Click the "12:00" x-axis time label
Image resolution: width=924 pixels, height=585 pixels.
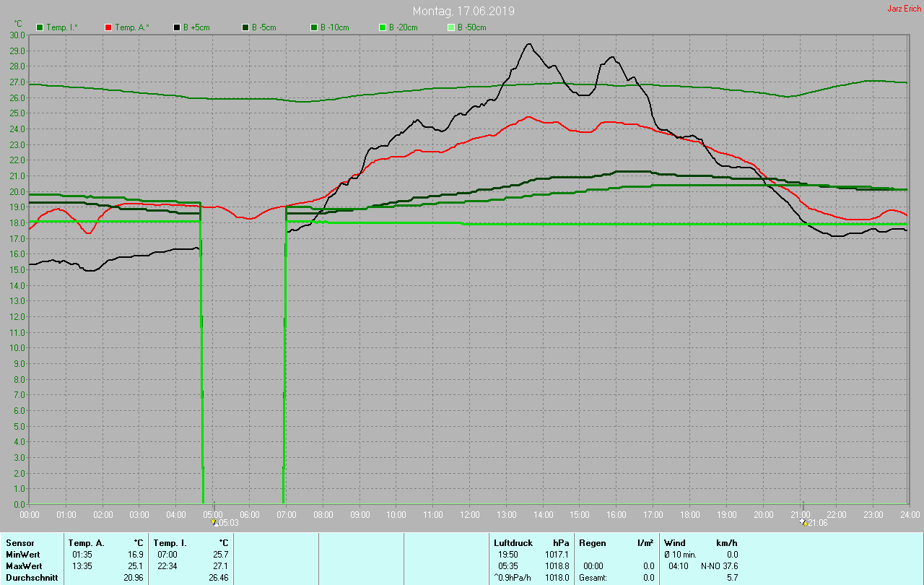[x=470, y=515]
